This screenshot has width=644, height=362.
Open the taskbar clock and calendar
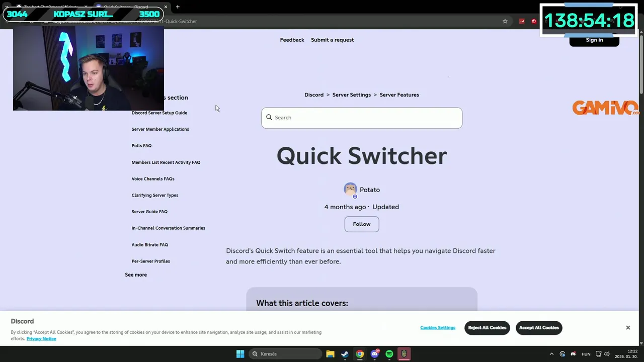[x=626, y=354]
